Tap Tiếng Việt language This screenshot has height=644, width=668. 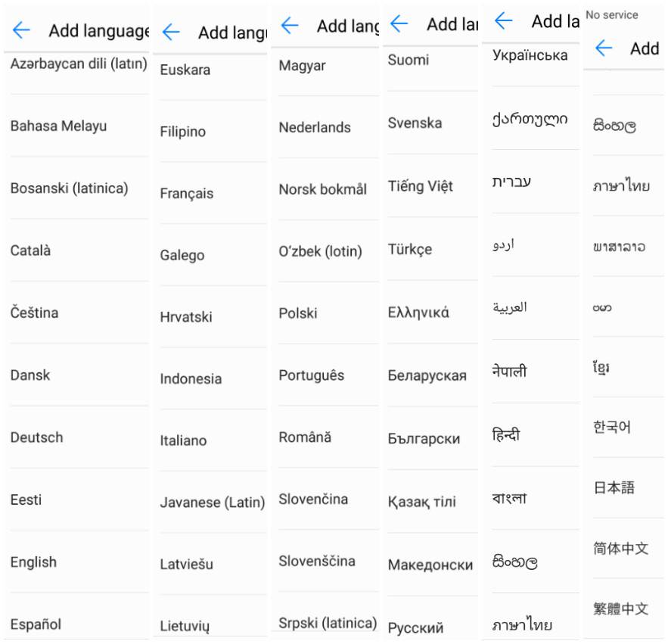420,186
